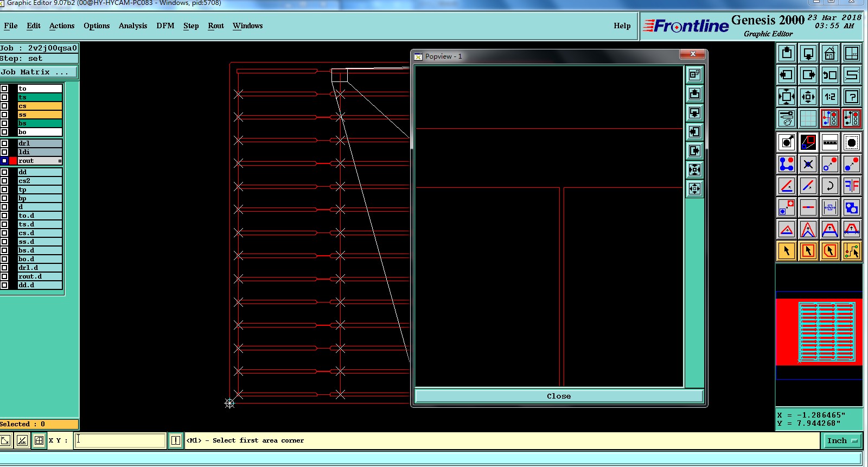Click the zoom in icon in Popview
The width and height of the screenshot is (868, 467).
[694, 170]
